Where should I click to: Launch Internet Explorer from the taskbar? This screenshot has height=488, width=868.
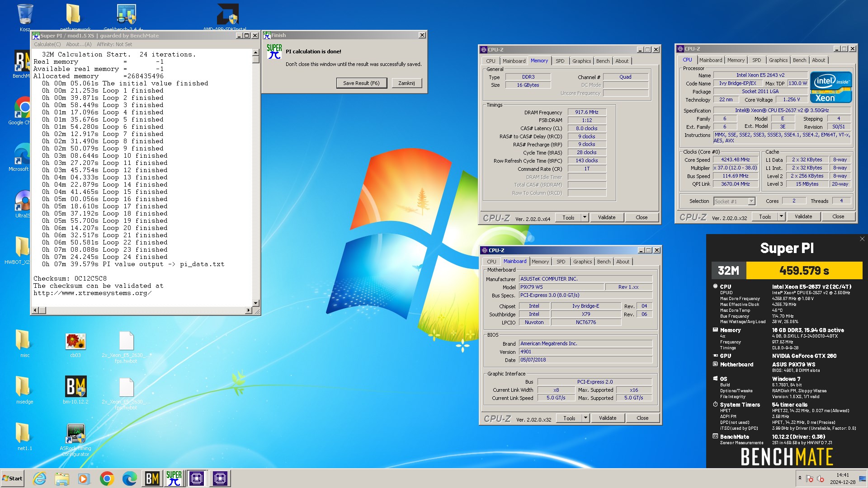coord(40,479)
